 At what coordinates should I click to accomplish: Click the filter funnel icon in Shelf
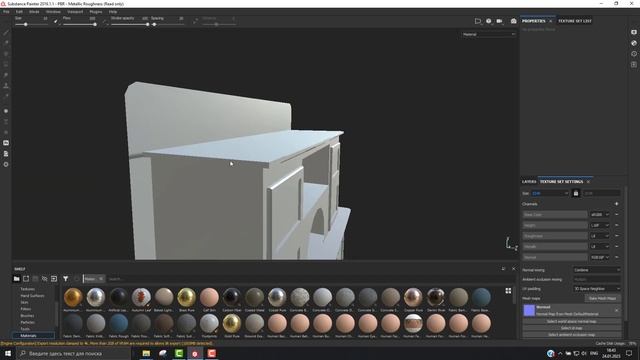click(65, 279)
